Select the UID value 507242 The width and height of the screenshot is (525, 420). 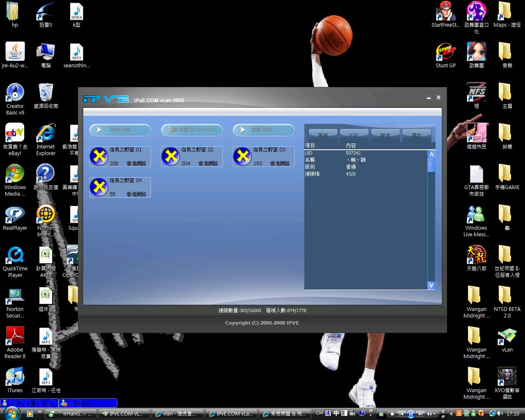(353, 153)
